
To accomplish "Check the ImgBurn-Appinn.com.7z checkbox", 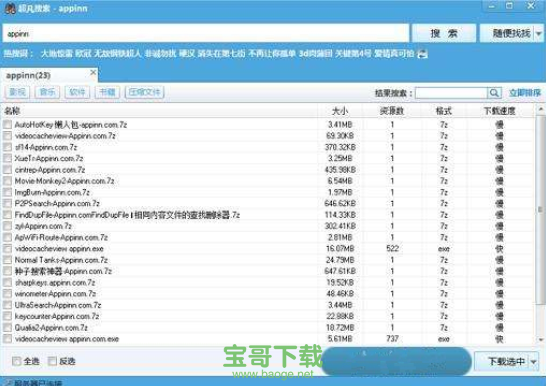I will [7, 192].
